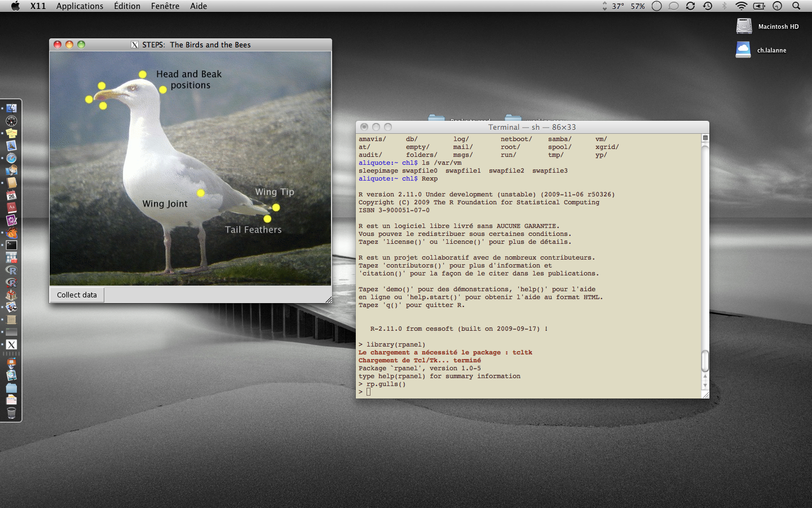
Task: Open the ch.lalanne iDisk desktop icon
Action: [743, 50]
